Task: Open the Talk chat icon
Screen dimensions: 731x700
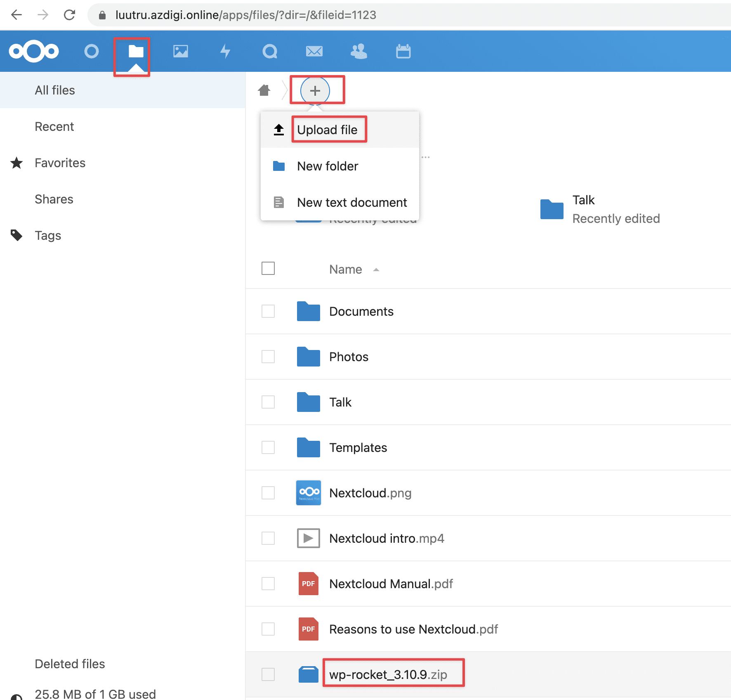Action: coord(270,52)
